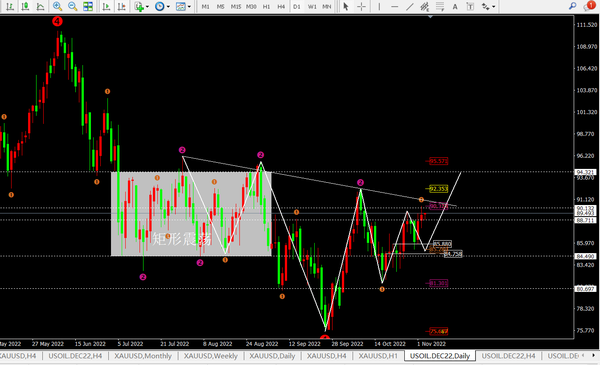The height and width of the screenshot is (365, 600).
Task: Expand the periodicity clock dropdown arrow
Action: [168, 7]
